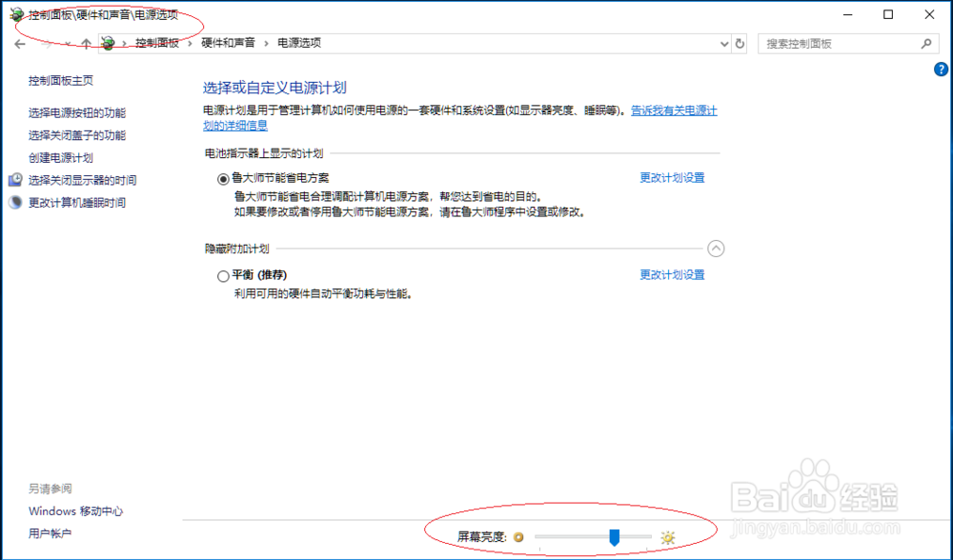Click the refresh icon in the address bar
Screen dimensions: 953x560
coord(741,44)
